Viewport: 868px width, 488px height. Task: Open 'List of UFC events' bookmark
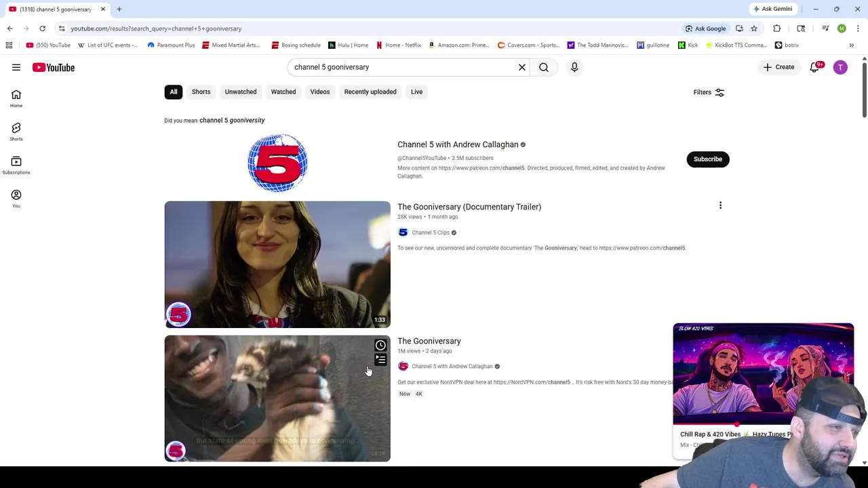pos(108,45)
